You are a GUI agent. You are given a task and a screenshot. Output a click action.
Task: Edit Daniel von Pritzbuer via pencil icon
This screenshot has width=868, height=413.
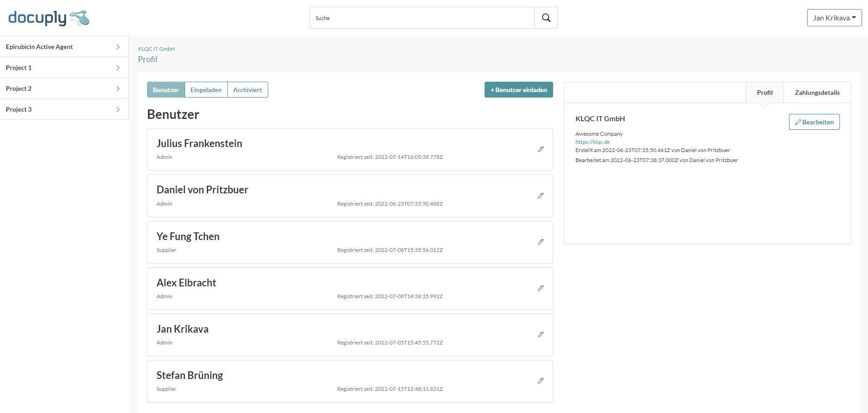click(540, 196)
